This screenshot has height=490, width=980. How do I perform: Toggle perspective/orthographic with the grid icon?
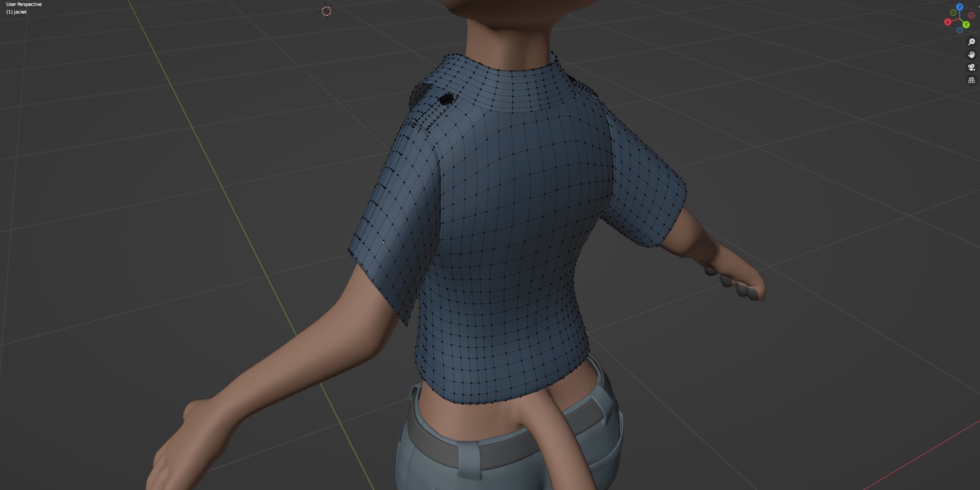972,80
